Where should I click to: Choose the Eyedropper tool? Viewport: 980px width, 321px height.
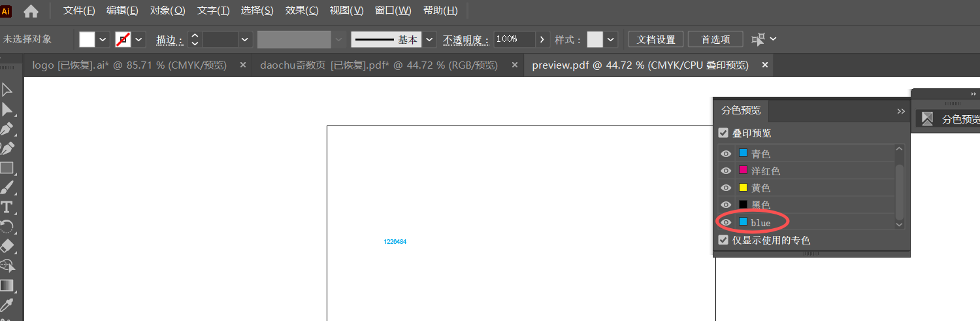[x=7, y=305]
